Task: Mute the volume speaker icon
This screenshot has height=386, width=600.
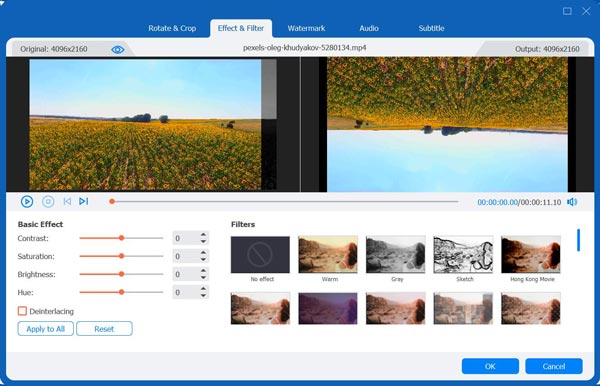Action: coord(572,202)
